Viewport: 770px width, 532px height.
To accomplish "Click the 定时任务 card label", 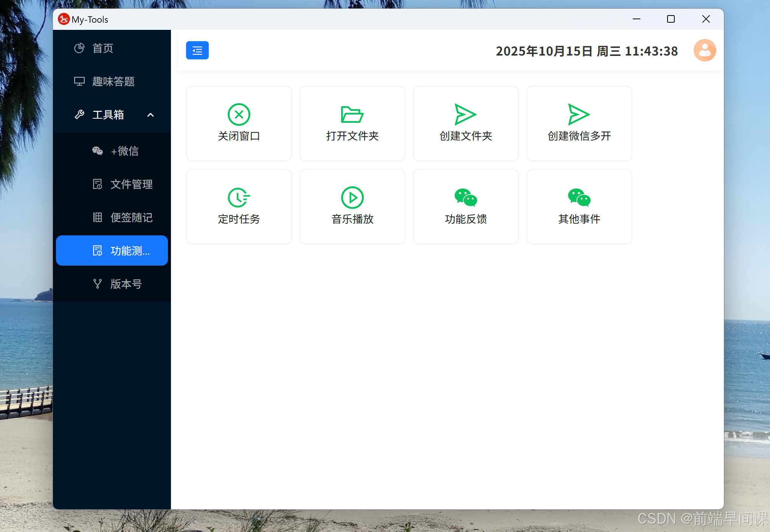I will tap(239, 219).
